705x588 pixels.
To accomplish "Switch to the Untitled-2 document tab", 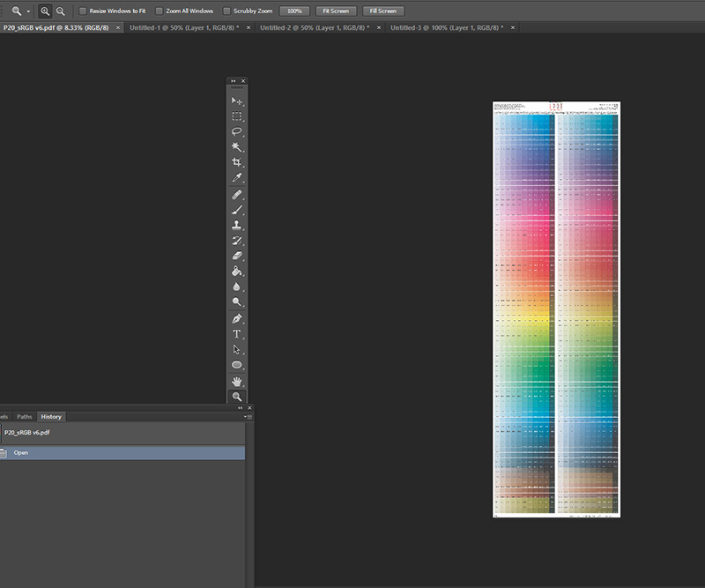I will [x=316, y=28].
